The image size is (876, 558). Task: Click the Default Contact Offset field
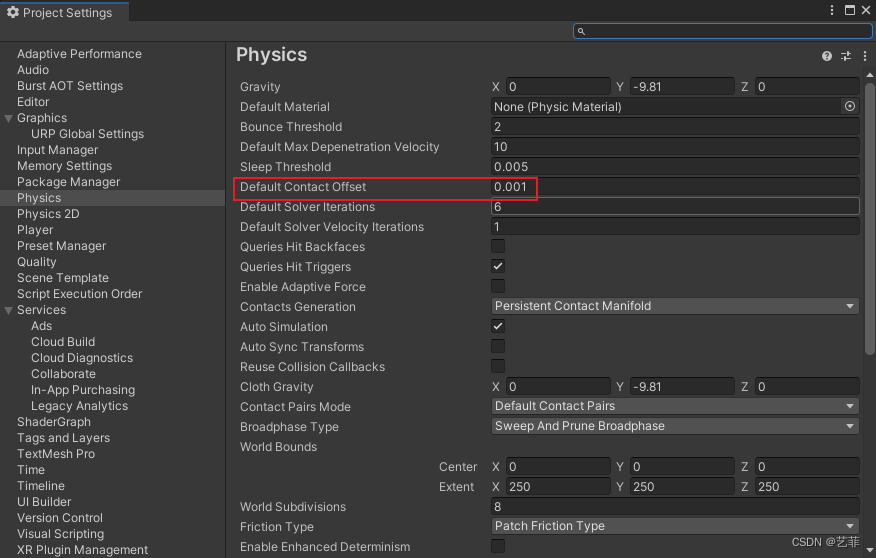pos(675,187)
